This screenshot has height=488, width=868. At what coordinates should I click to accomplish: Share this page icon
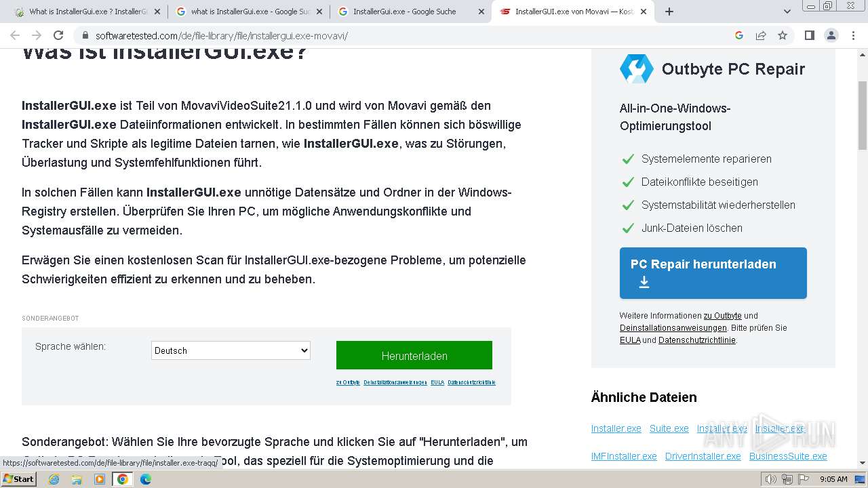click(761, 35)
